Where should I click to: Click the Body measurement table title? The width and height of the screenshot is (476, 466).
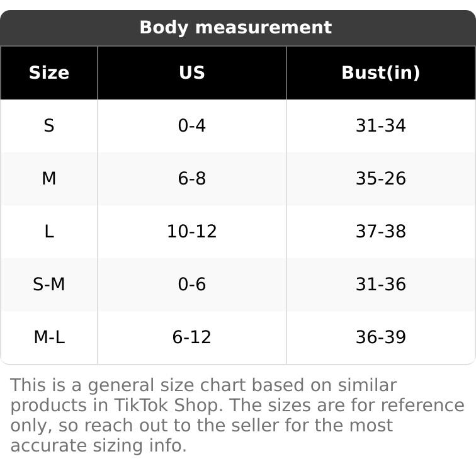tap(235, 28)
